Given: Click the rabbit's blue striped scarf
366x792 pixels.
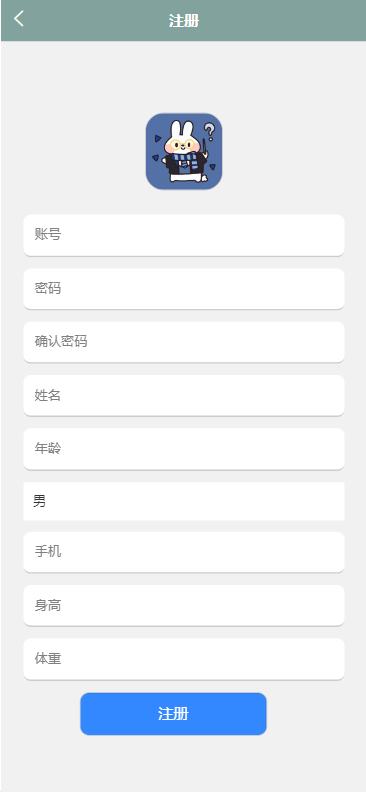Looking at the screenshot, I should click(x=185, y=161).
